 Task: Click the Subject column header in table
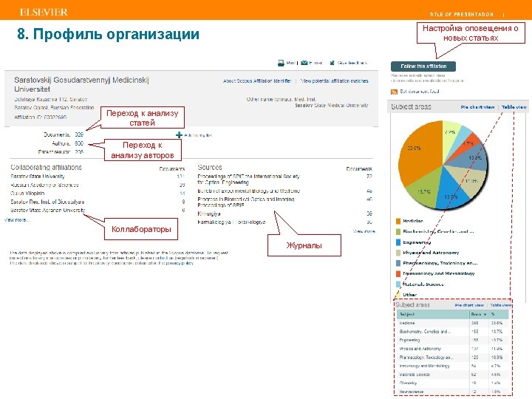[433, 315]
